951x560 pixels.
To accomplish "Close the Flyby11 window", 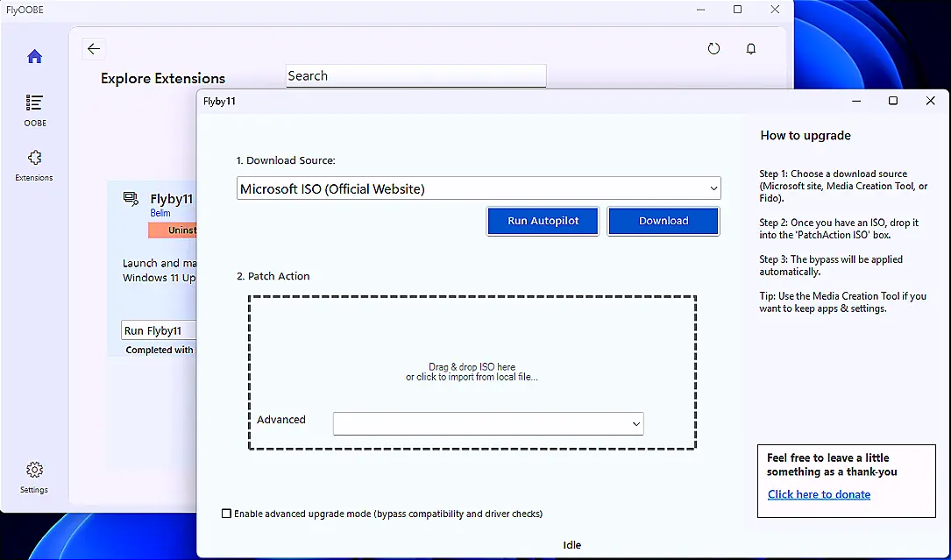I will pos(930,101).
